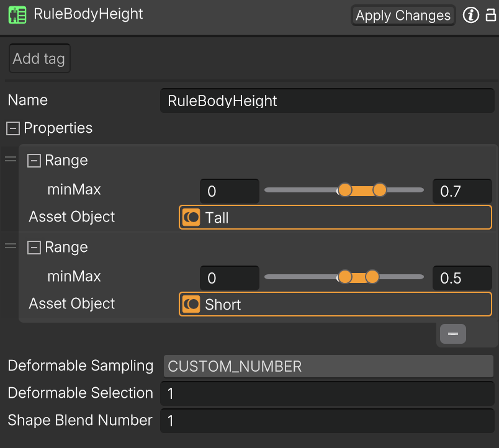Click the 0.7 max value field

[x=462, y=191]
